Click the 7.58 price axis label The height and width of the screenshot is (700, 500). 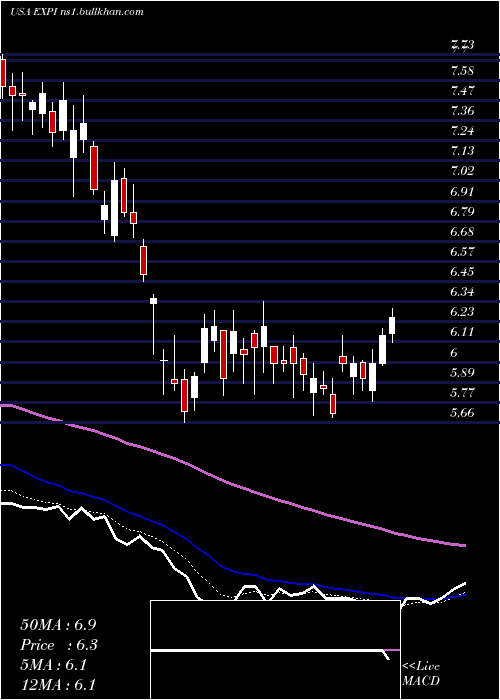(x=462, y=71)
